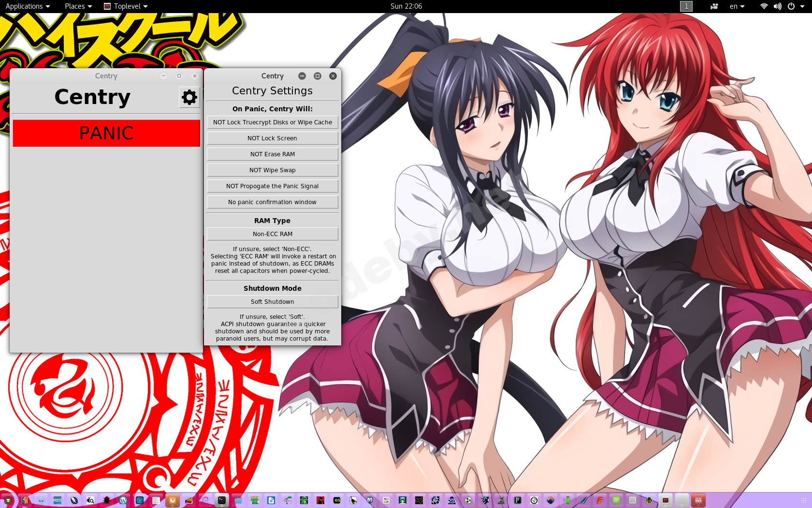Toggle the 'NOT Lock Screen' panic setting
The height and width of the screenshot is (508, 812).
272,138
